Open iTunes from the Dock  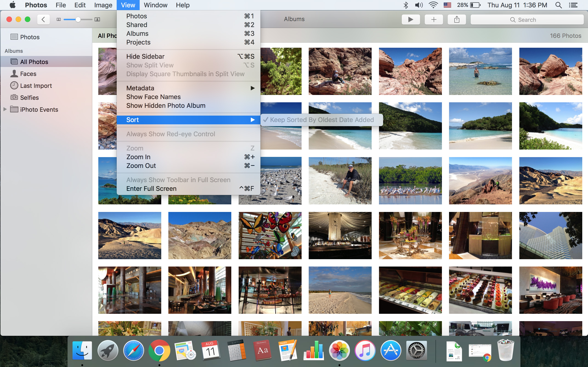pyautogui.click(x=365, y=350)
